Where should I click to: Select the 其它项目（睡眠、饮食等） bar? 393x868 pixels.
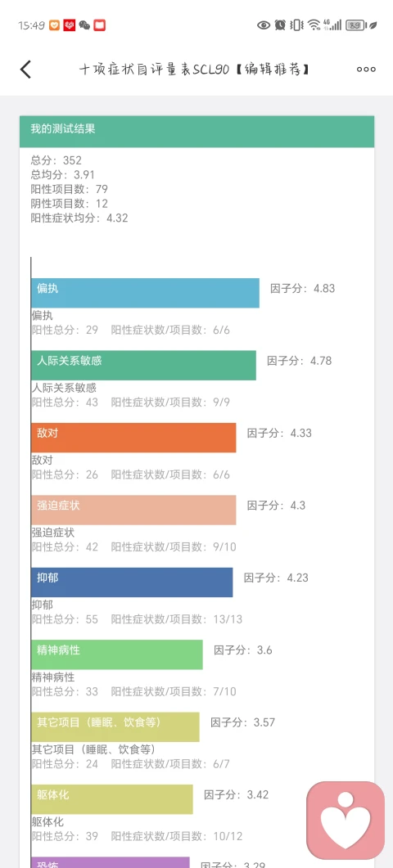tap(115, 726)
